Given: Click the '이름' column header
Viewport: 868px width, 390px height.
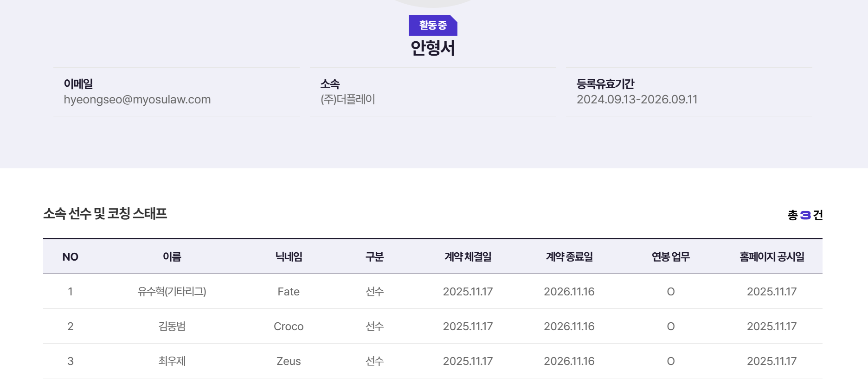Looking at the screenshot, I should (x=172, y=257).
